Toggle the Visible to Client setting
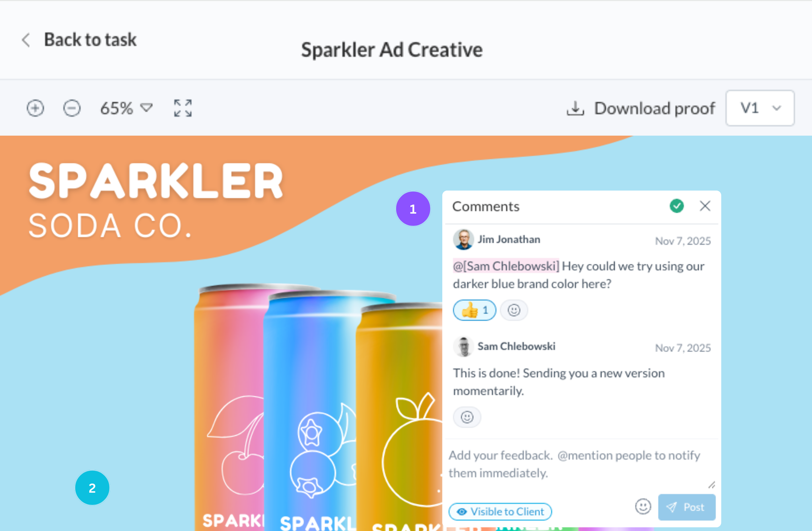 pyautogui.click(x=500, y=512)
